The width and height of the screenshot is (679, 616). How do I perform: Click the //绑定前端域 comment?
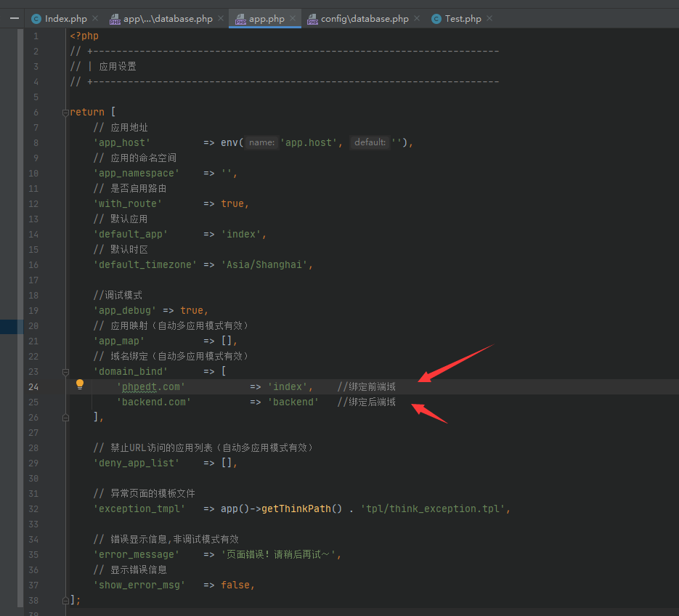[366, 387]
